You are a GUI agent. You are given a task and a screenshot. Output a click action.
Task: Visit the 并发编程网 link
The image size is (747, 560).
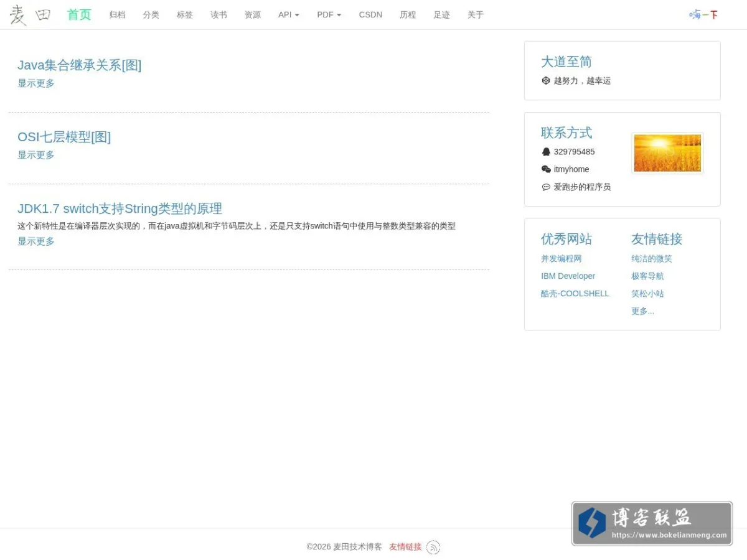tap(561, 259)
